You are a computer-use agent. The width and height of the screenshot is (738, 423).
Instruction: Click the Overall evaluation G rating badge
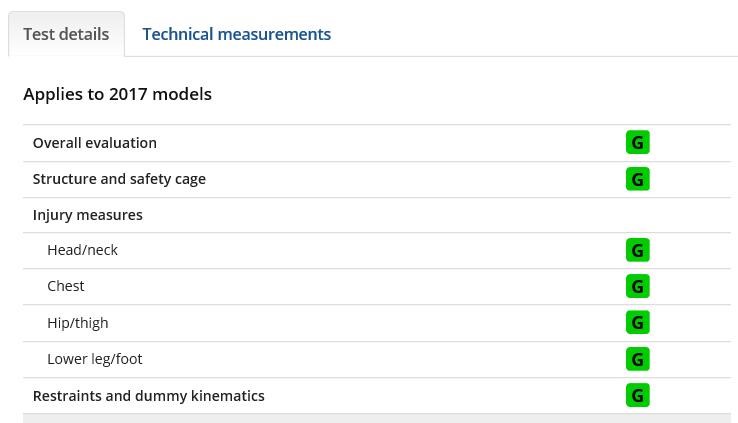[637, 142]
